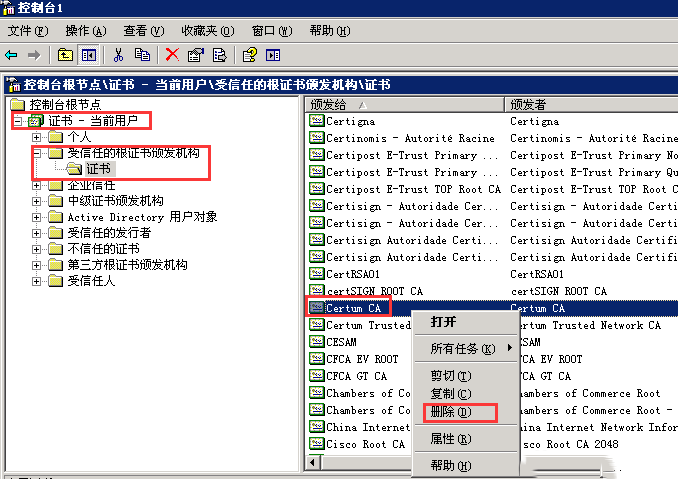This screenshot has height=479, width=678.
Task: Choose 帮助(H) in the context menu
Action: click(x=466, y=466)
